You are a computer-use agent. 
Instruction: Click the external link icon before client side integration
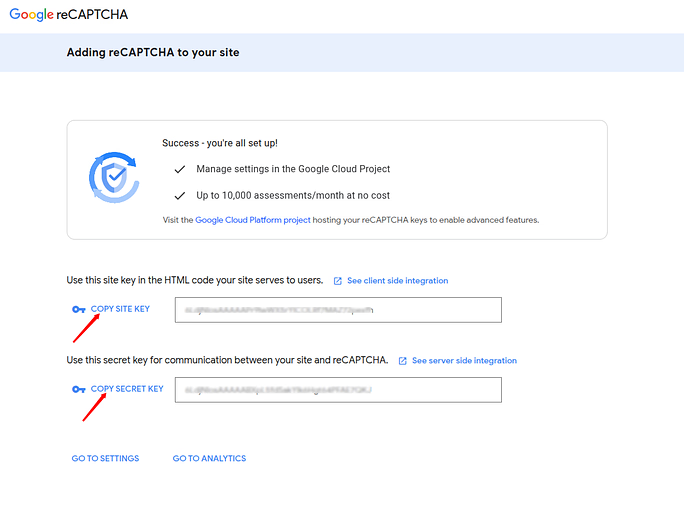click(338, 281)
